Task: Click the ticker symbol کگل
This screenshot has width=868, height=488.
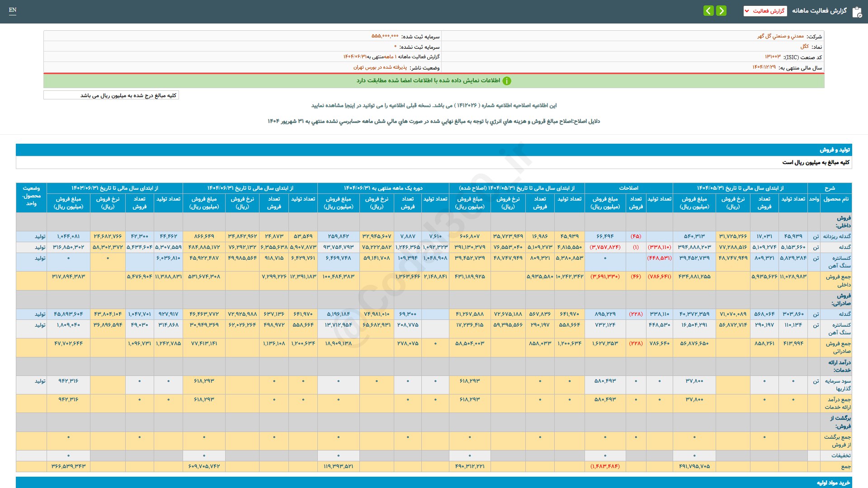Action: pos(804,47)
